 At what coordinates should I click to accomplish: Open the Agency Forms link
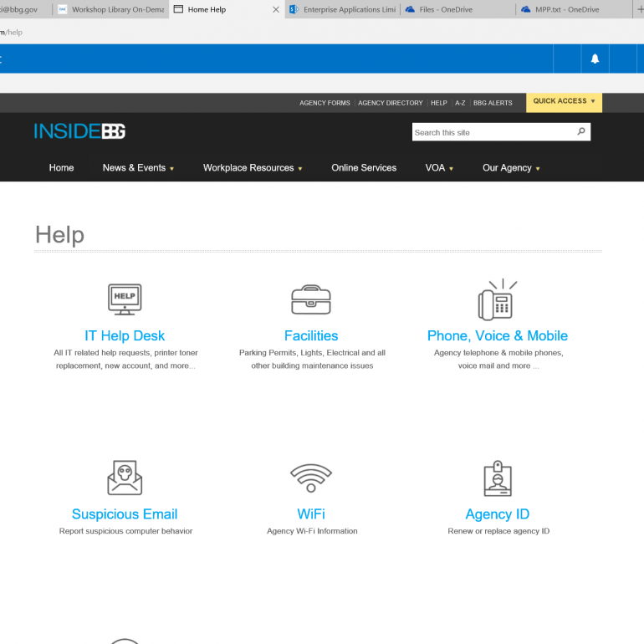(x=325, y=103)
